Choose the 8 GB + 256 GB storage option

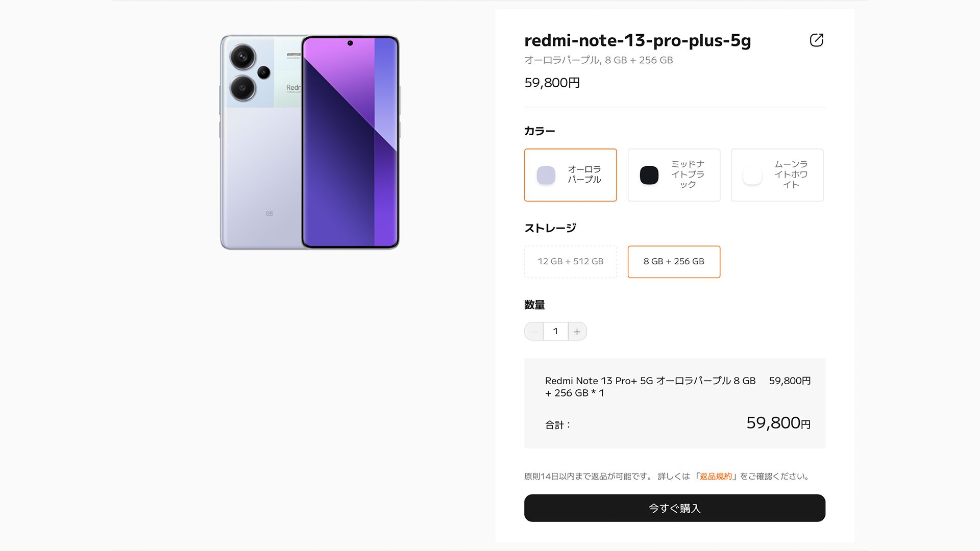673,262
